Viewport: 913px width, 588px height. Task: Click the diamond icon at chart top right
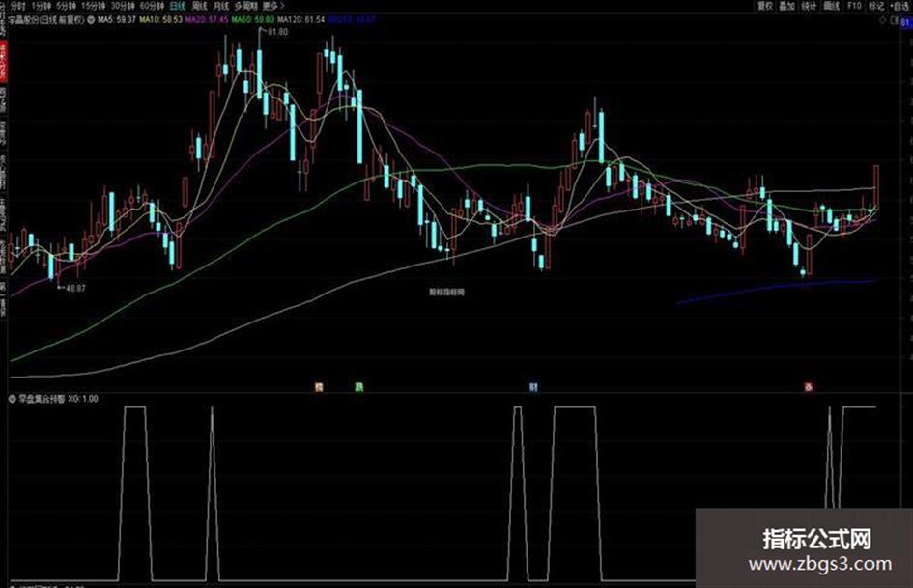coord(883,20)
